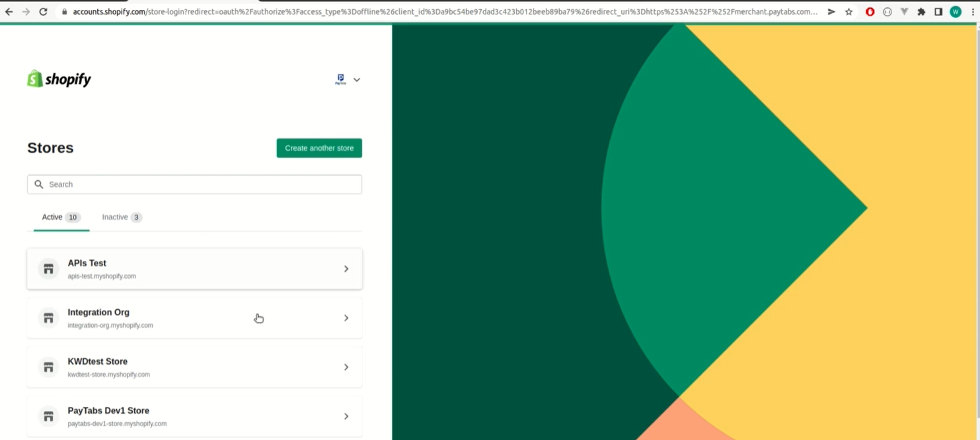Focus the store Search field
Screen dimensions: 980x440
pos(194,184)
